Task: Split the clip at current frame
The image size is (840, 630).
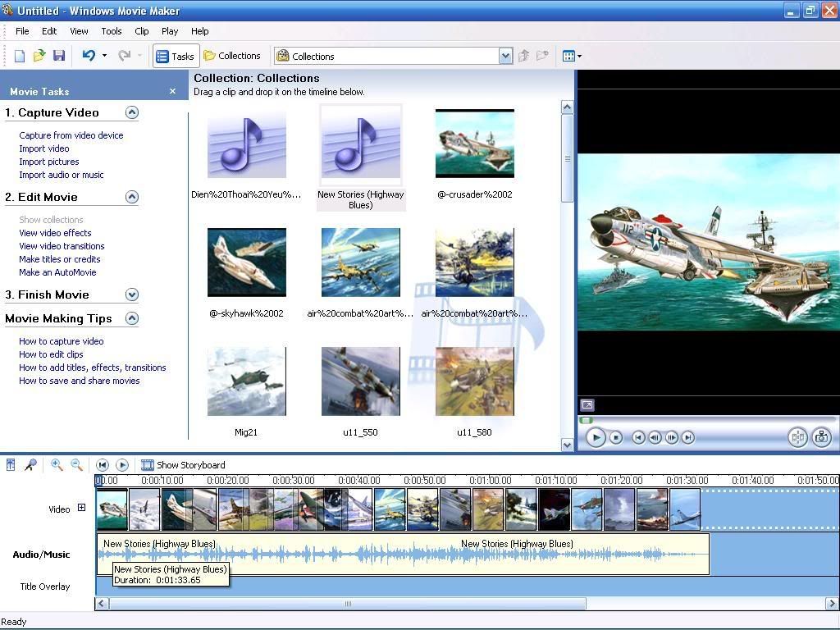Action: [797, 438]
